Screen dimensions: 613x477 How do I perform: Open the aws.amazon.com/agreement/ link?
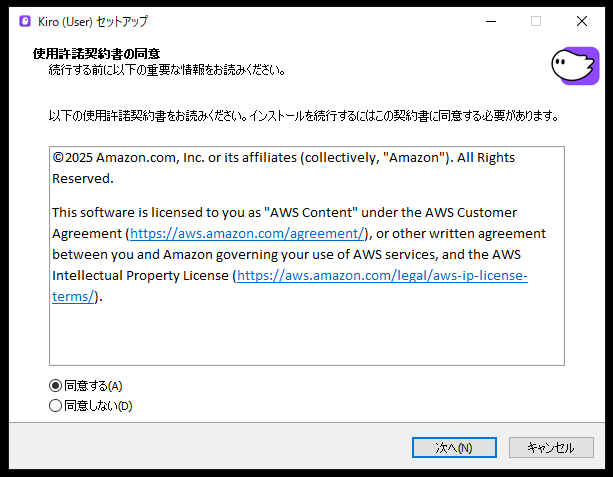pyautogui.click(x=247, y=234)
